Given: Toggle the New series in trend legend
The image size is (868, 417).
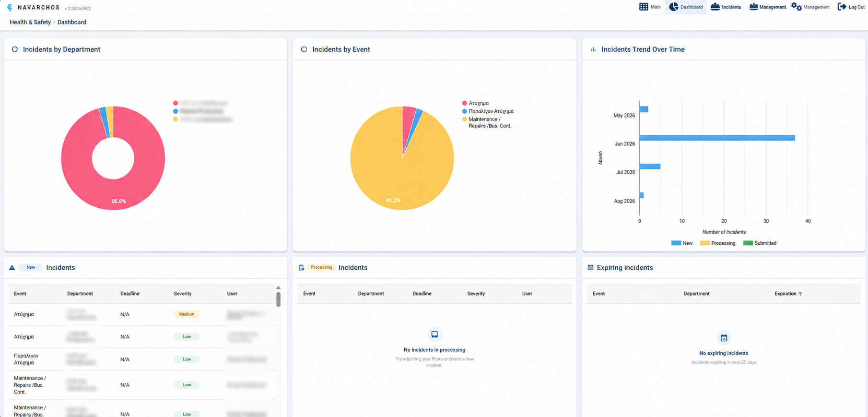Looking at the screenshot, I should [x=682, y=243].
